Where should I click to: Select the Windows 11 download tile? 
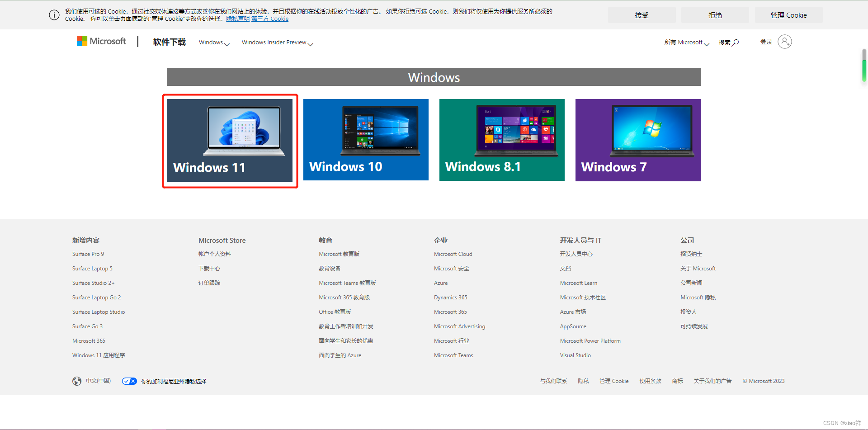tap(230, 140)
